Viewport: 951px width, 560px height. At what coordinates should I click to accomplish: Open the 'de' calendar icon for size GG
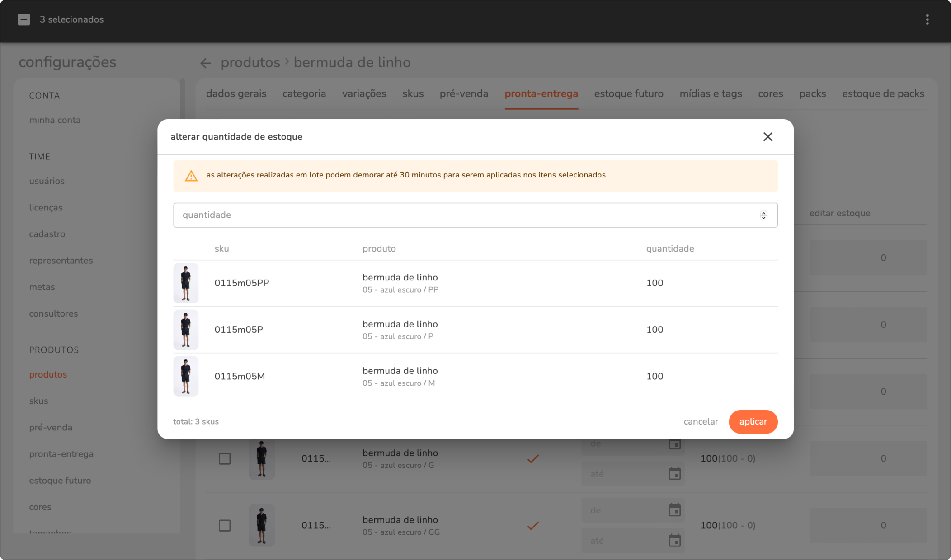coord(674,510)
